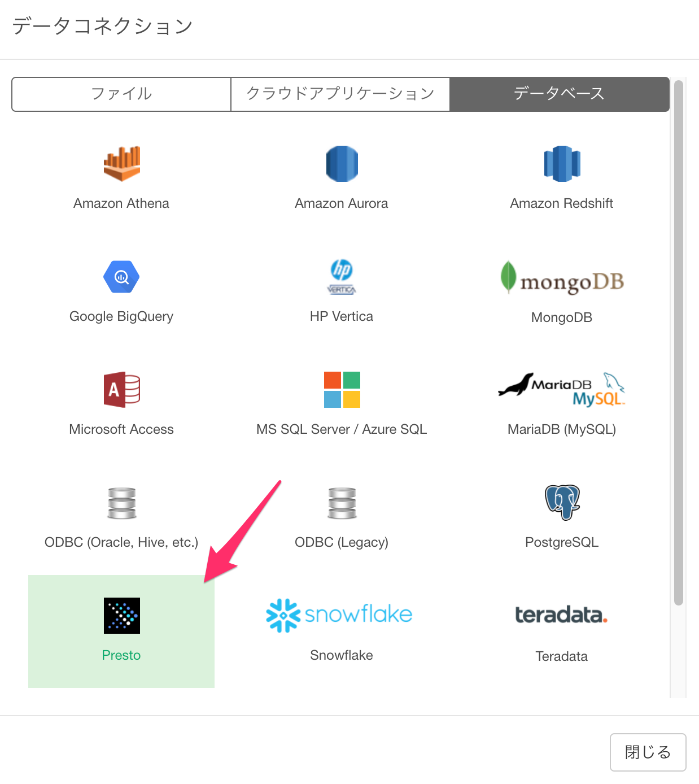Image resolution: width=699 pixels, height=784 pixels.
Task: Open the Presto dotted icon
Action: (x=121, y=616)
